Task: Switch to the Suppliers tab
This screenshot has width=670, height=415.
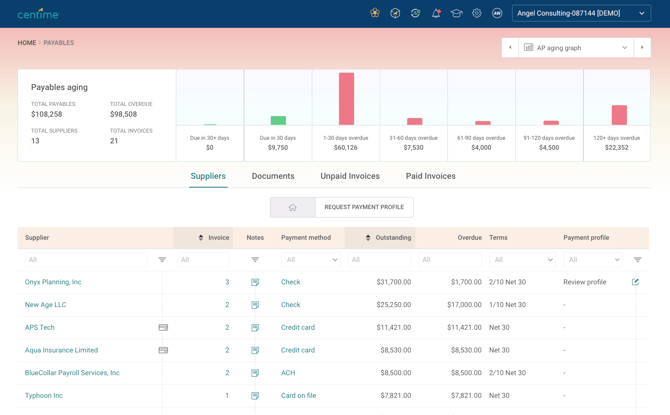Action: coord(208,176)
